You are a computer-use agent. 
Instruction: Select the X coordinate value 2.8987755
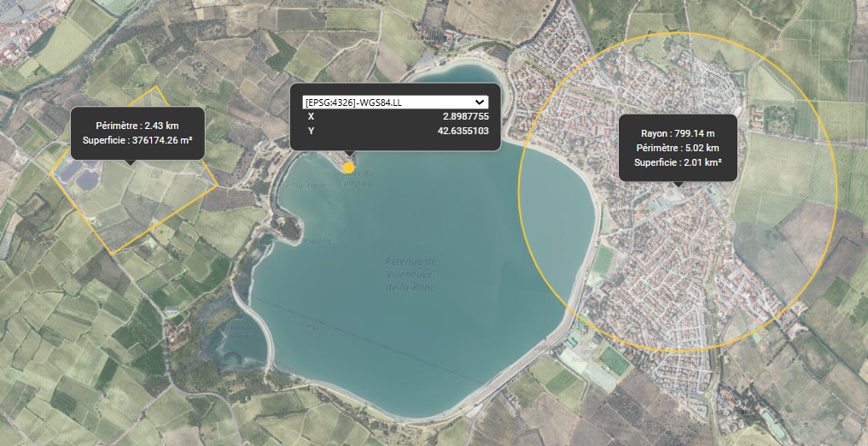point(465,115)
